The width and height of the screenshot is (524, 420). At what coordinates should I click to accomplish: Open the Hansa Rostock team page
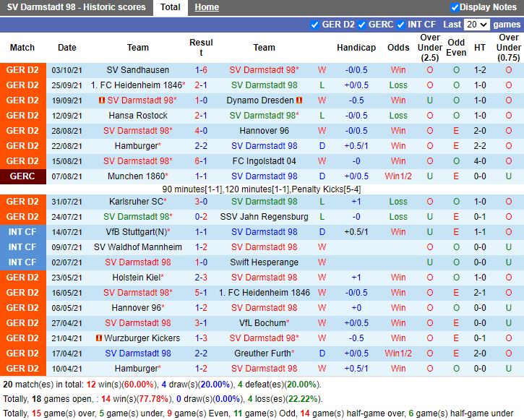point(137,116)
